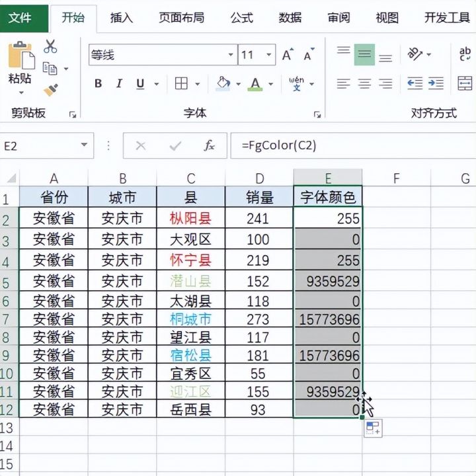The image size is (476, 476).
Task: Click the Fill Color bucket icon
Action: coord(223,83)
